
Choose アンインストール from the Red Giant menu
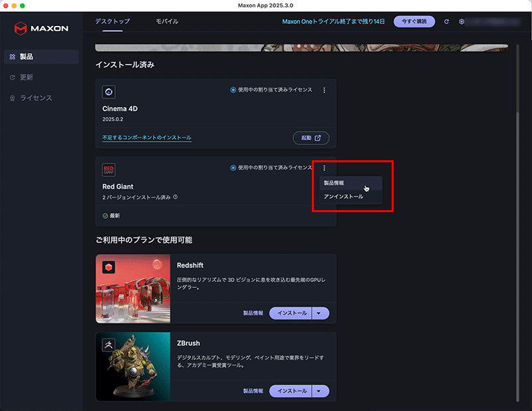coord(343,197)
